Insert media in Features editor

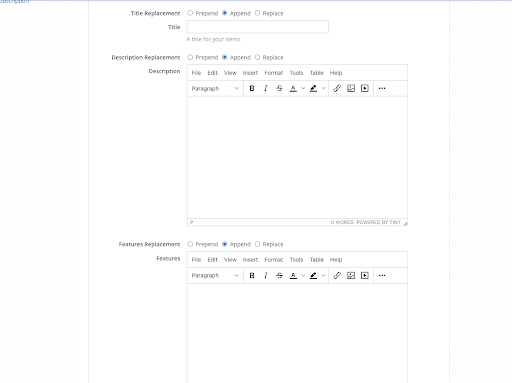365,275
